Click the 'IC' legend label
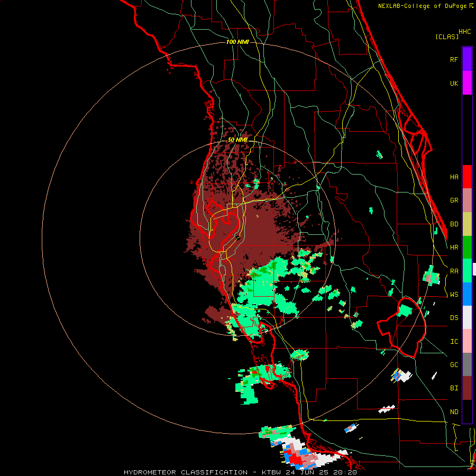 coord(454,342)
